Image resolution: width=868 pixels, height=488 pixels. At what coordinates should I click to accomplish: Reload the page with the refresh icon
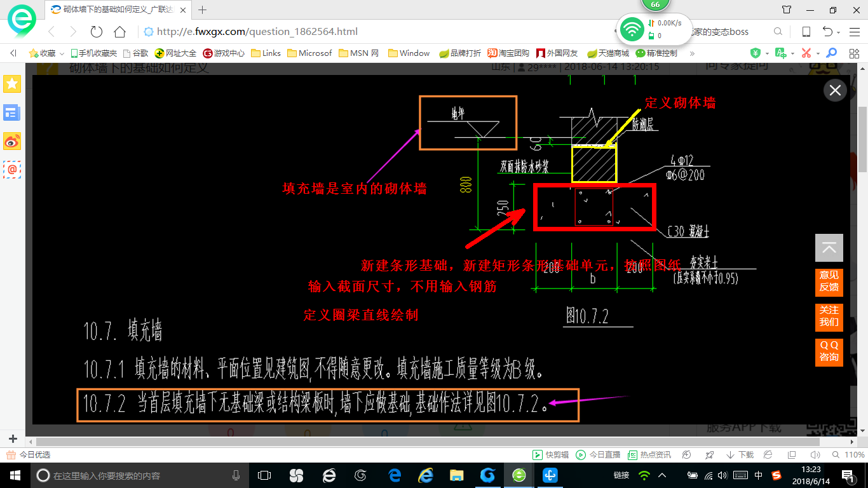click(97, 32)
